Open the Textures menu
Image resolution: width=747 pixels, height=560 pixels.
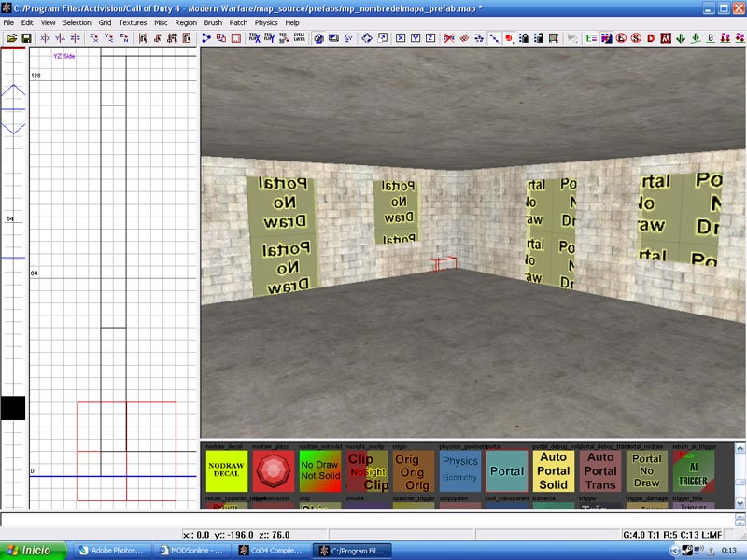point(133,22)
